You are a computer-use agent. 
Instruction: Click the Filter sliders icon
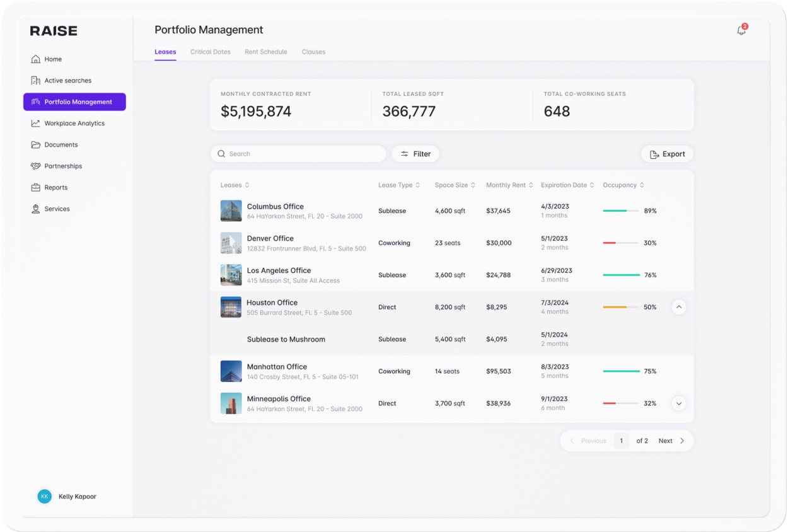[x=405, y=154]
